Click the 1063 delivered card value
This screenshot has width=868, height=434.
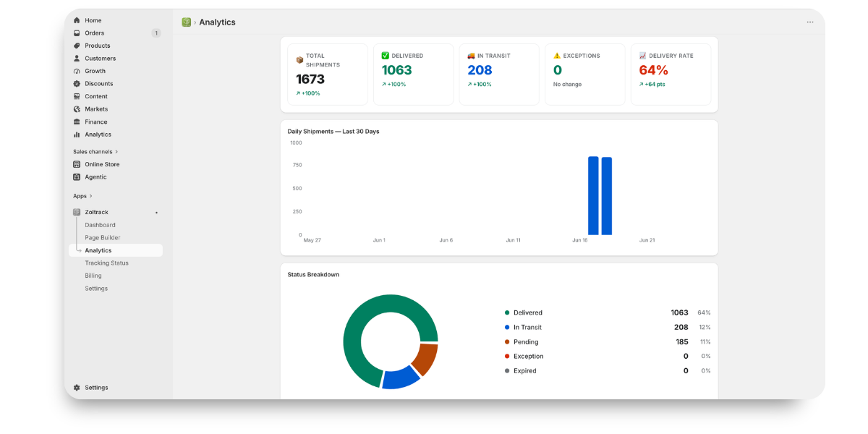(x=397, y=70)
